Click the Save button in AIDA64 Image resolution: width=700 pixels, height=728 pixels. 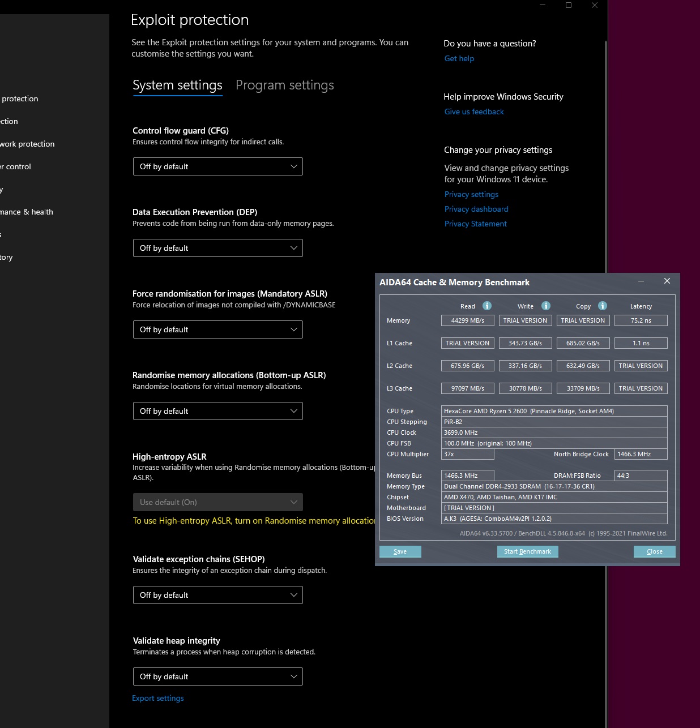pos(400,551)
